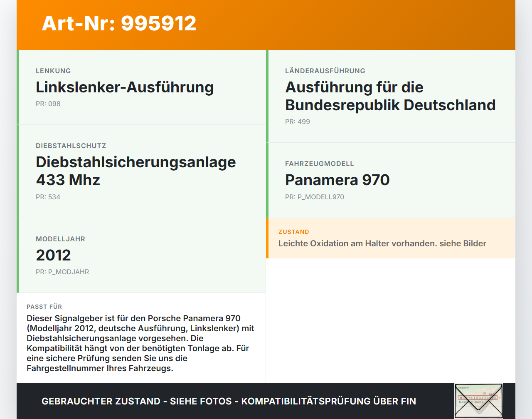The image size is (532, 419).
Task: Select the model year 2012 value
Action: 54,255
